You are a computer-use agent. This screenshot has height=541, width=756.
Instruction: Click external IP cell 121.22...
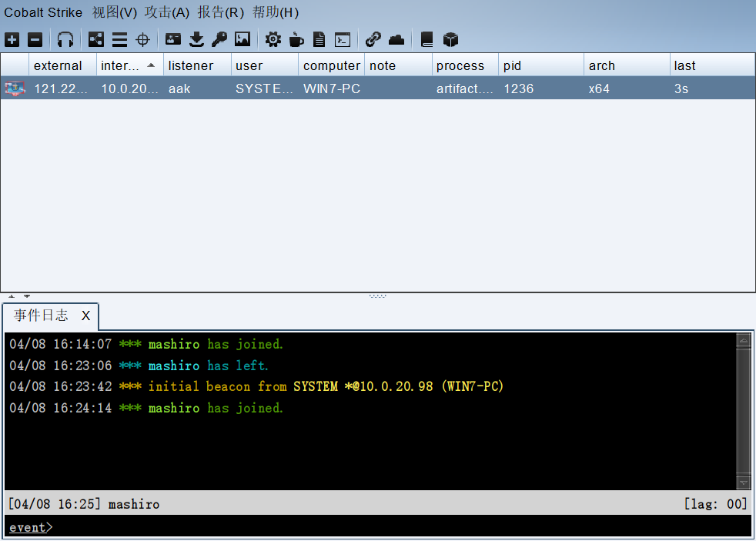pos(61,89)
